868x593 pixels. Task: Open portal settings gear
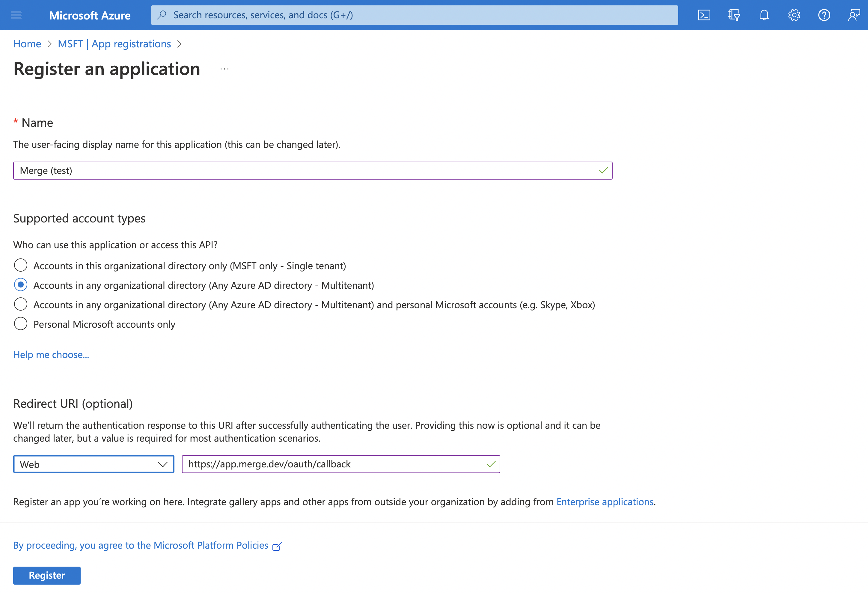tap(794, 15)
